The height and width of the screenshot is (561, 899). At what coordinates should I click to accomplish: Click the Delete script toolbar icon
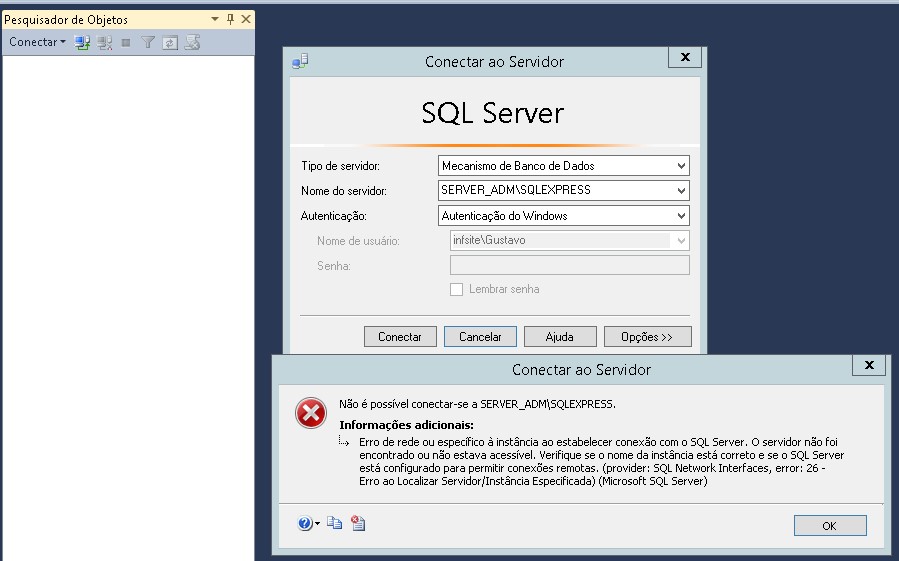[192, 42]
